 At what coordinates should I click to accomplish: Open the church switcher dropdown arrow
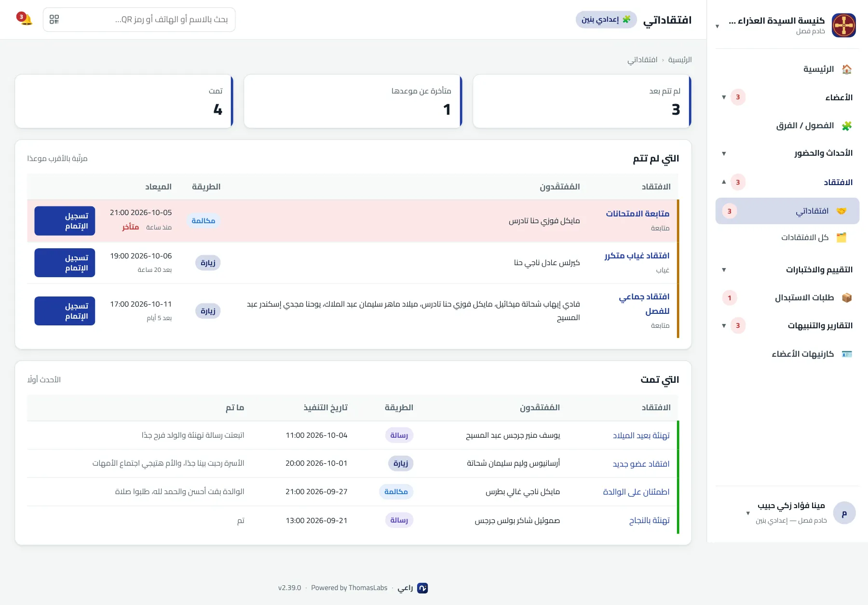click(x=718, y=26)
